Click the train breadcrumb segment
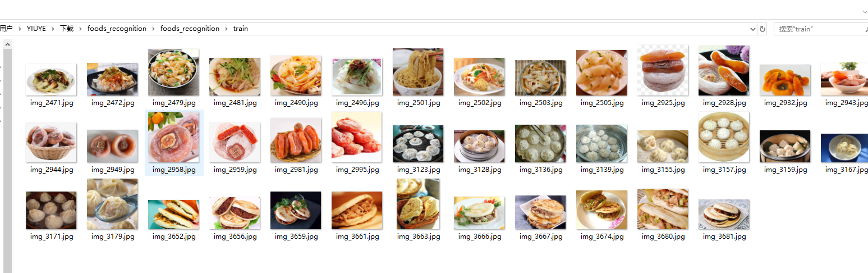Image resolution: width=868 pixels, height=273 pixels. click(x=241, y=29)
